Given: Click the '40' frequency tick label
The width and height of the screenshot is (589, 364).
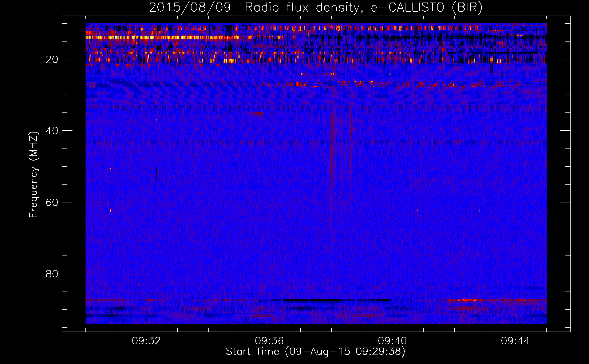Looking at the screenshot, I should pyautogui.click(x=52, y=131).
